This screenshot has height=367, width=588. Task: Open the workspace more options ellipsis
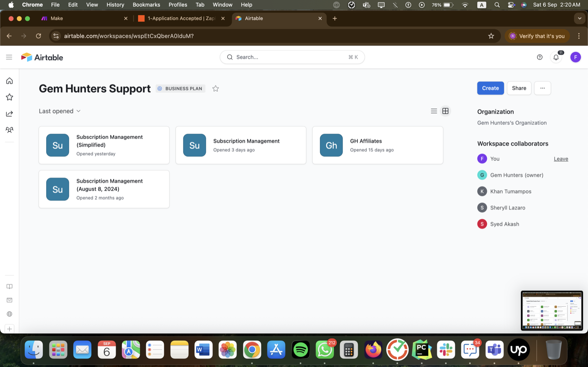pyautogui.click(x=543, y=88)
